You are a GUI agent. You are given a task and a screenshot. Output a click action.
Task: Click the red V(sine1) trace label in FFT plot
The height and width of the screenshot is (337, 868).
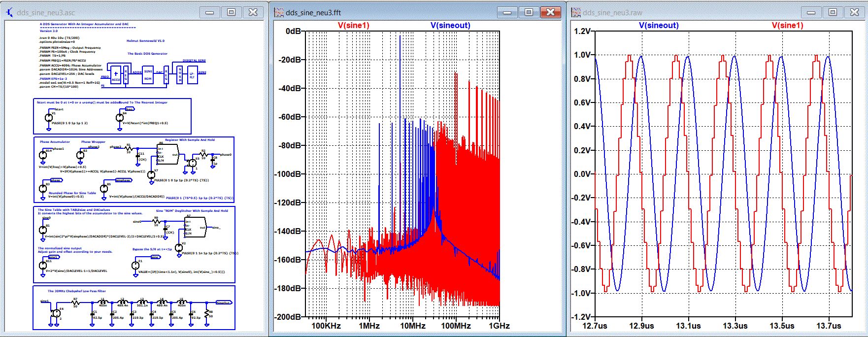click(x=353, y=25)
